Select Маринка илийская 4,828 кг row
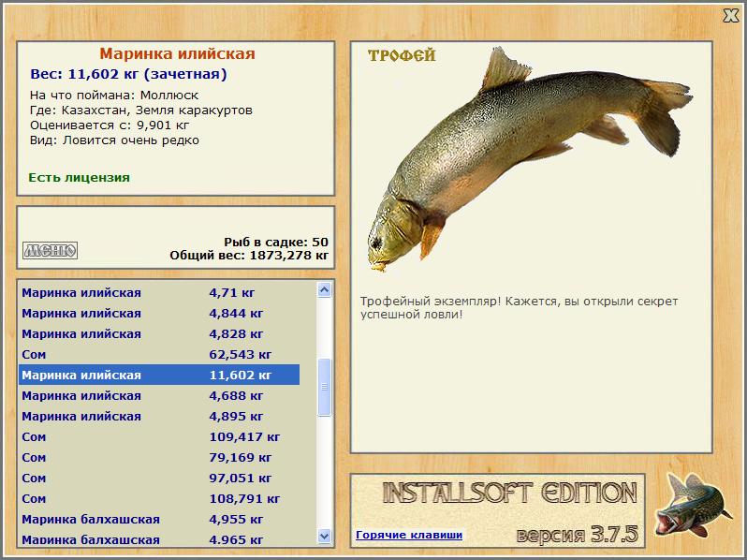Viewport: 747px width, 560px height. click(x=159, y=334)
